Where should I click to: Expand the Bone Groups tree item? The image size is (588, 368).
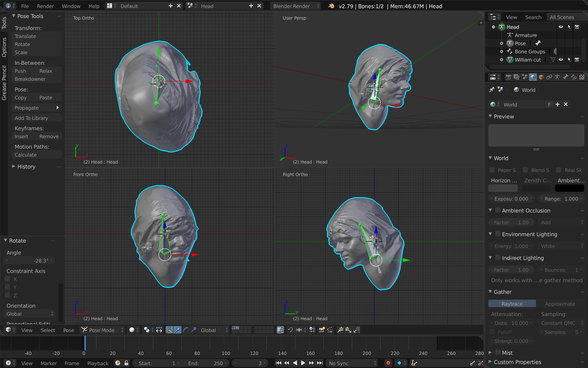pos(501,51)
